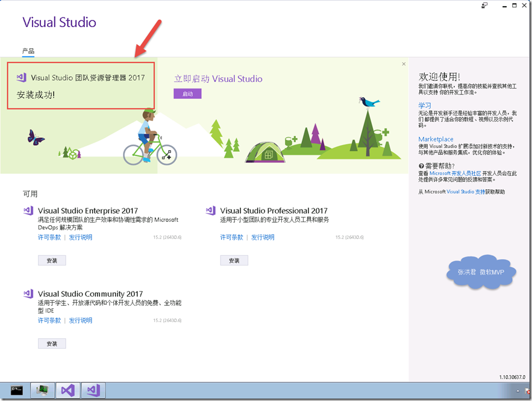Install Visual Studio Community 2017
This screenshot has width=532, height=401.
(x=52, y=343)
